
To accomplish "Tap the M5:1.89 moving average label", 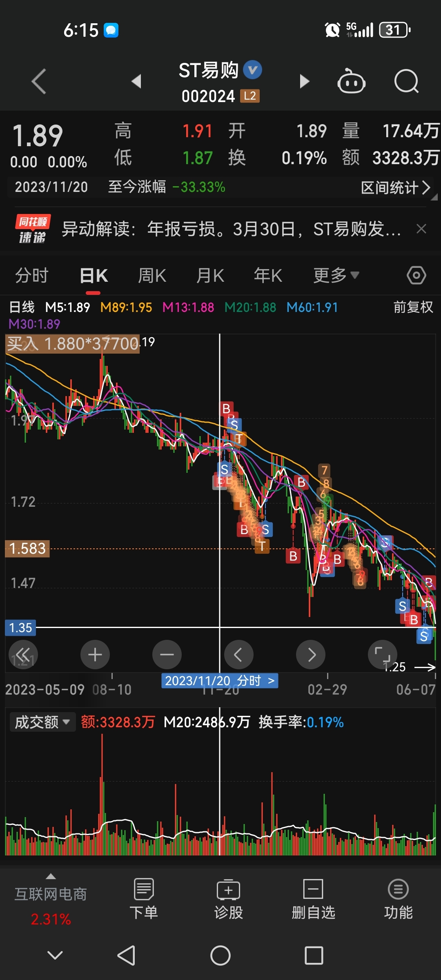I will pos(67,307).
